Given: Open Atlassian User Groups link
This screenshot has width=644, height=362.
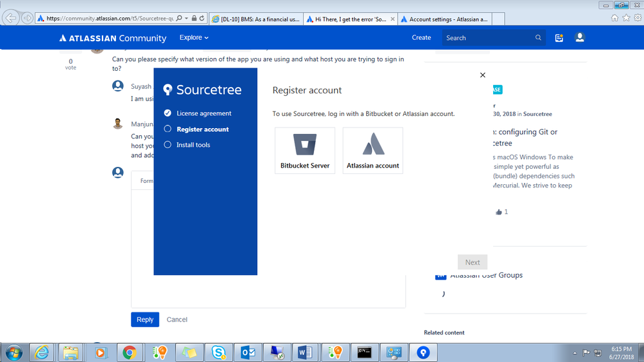Looking at the screenshot, I should click(x=486, y=275).
